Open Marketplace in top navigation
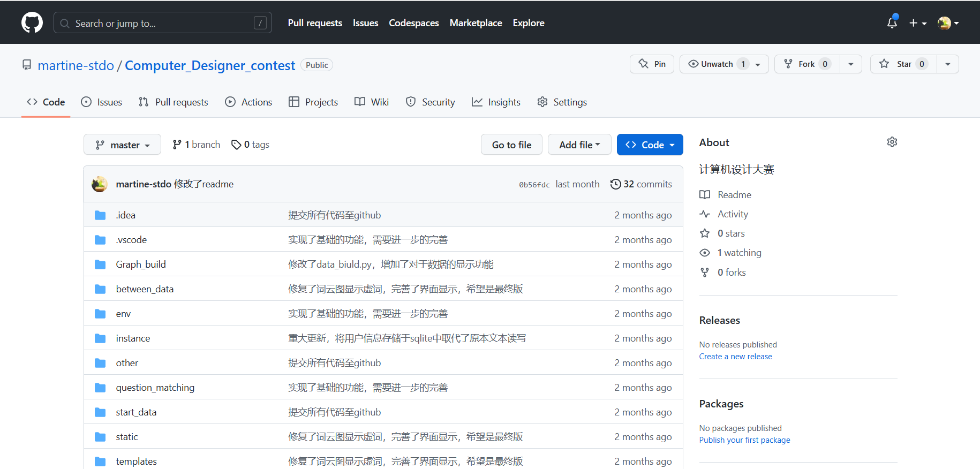The image size is (980, 469). (476, 23)
